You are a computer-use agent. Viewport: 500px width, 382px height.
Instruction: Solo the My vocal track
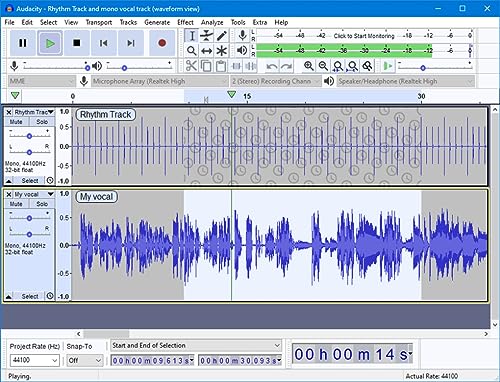[x=42, y=204]
